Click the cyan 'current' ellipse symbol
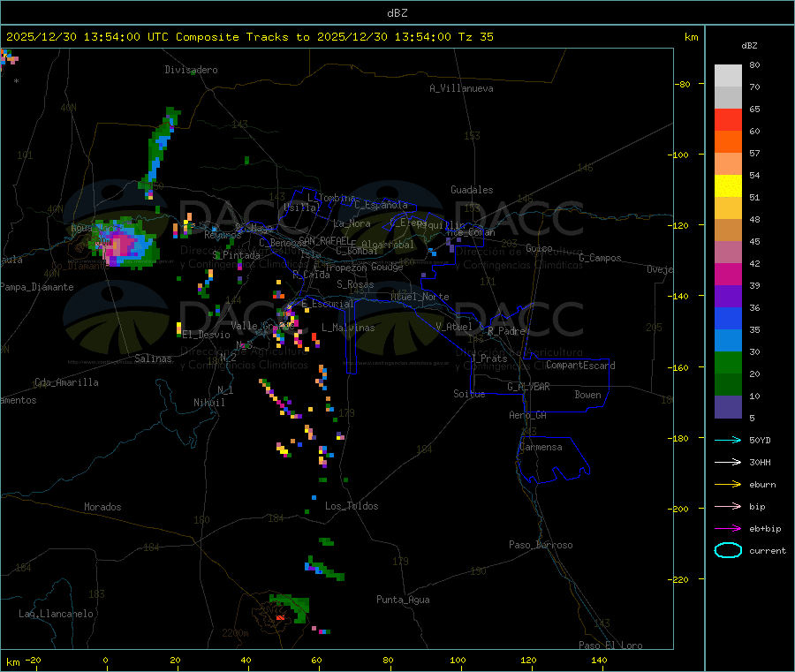 point(728,550)
